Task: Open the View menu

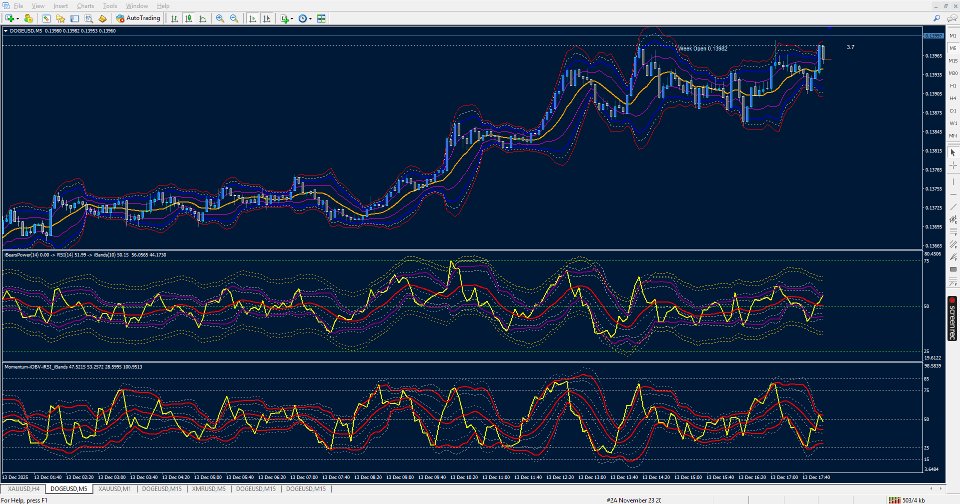Action: (x=37, y=6)
